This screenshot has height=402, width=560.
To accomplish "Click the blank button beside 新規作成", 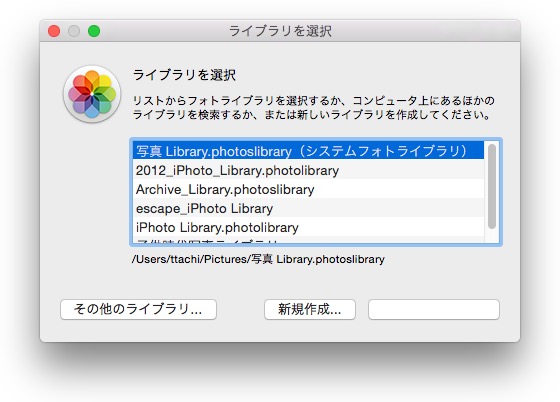I will pyautogui.click(x=434, y=309).
